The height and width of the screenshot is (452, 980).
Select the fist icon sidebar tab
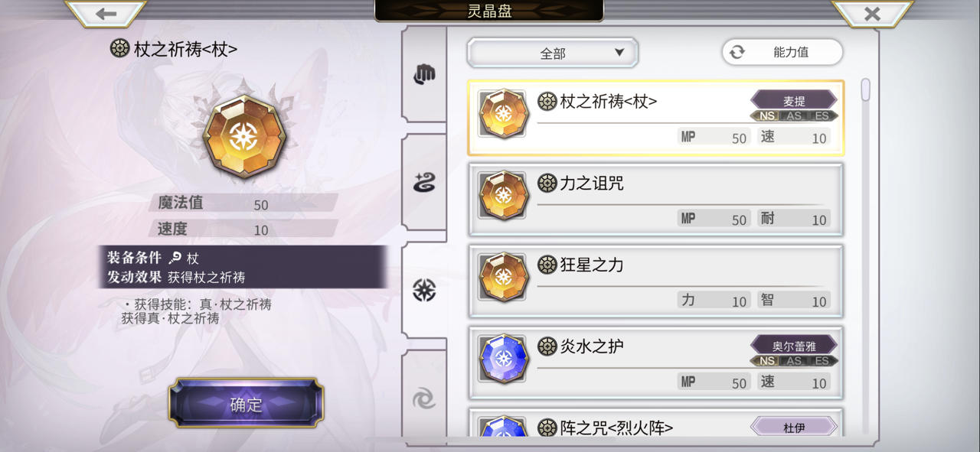(x=424, y=74)
